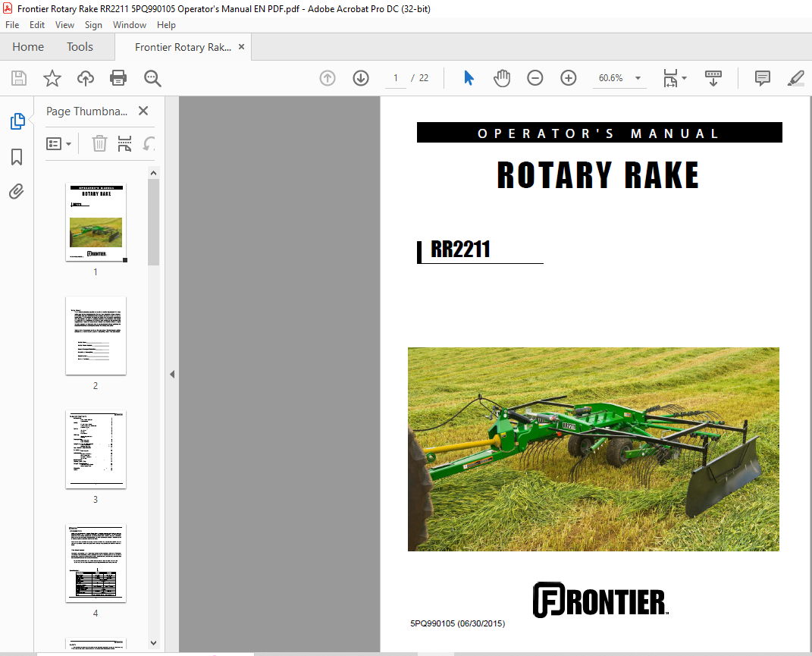Screen dimensions: 812x656
Task: Switch to the Tools tab
Action: [x=80, y=46]
